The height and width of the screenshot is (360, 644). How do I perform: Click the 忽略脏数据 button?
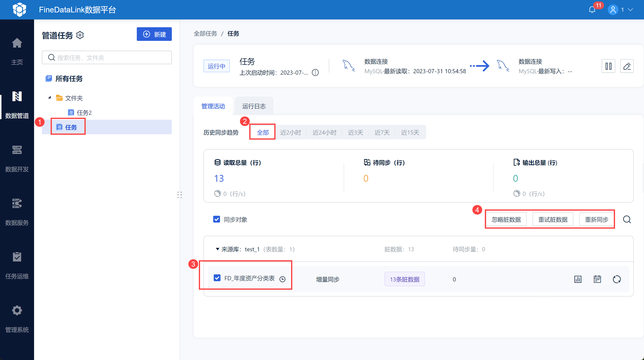tap(506, 219)
